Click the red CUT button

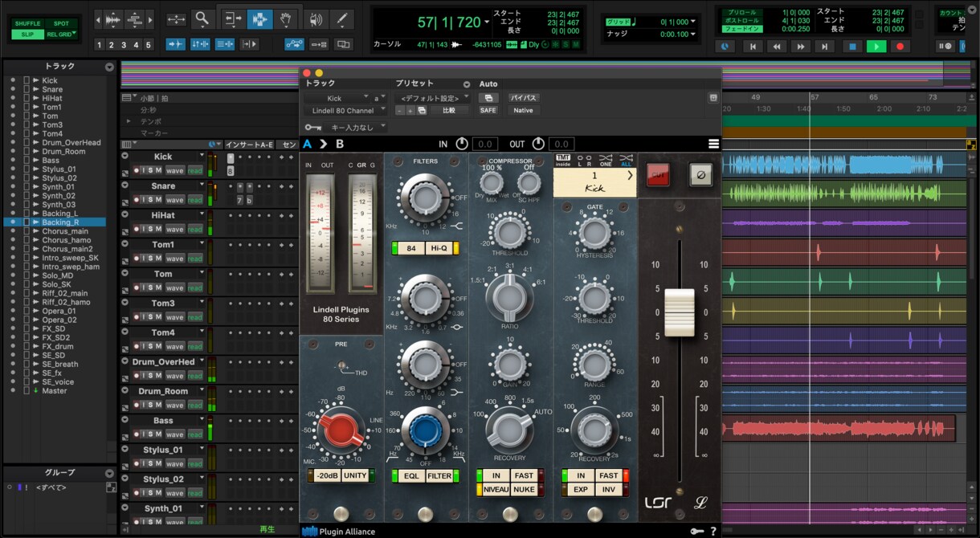[x=658, y=174]
